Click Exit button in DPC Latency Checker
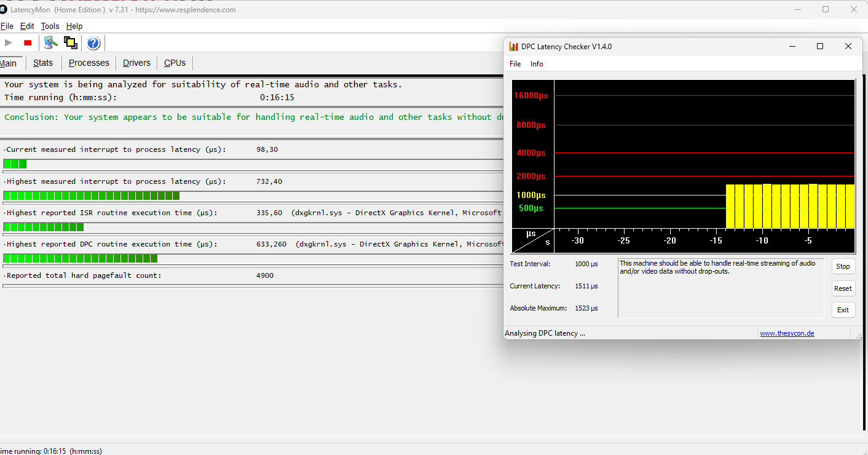Image resolution: width=868 pixels, height=455 pixels. (843, 310)
